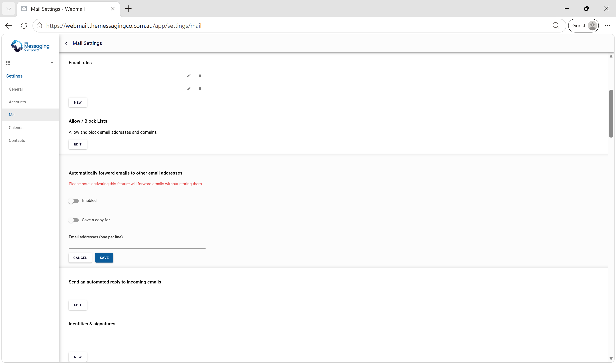Save forwarding settings
This screenshot has width=616, height=364.
click(104, 258)
